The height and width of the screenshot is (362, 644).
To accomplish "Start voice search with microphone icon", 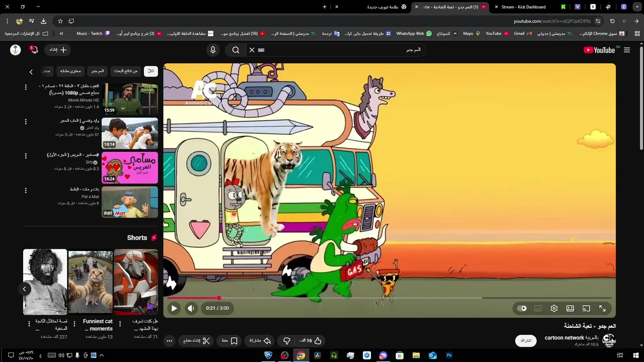I will [213, 50].
